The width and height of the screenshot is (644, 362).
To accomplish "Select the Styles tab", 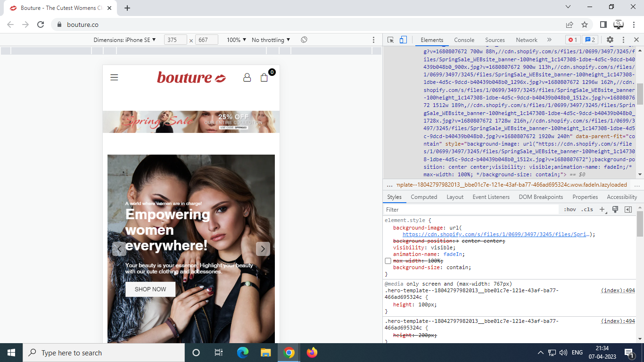I will pyautogui.click(x=394, y=197).
